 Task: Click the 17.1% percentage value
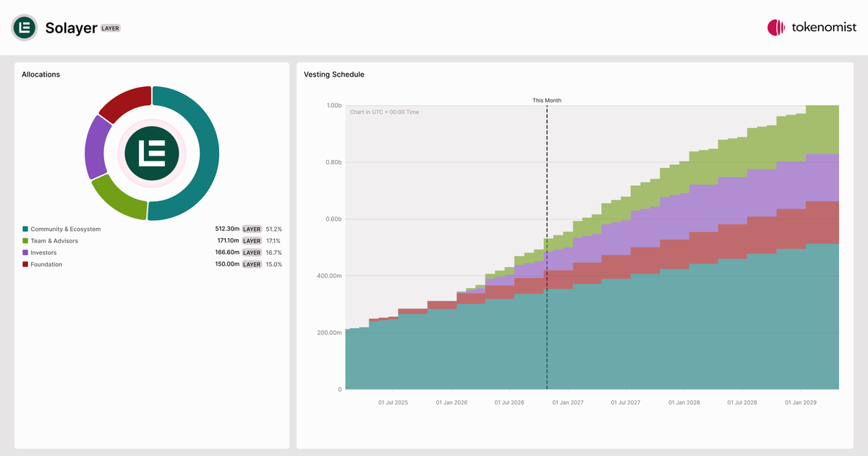click(x=274, y=241)
